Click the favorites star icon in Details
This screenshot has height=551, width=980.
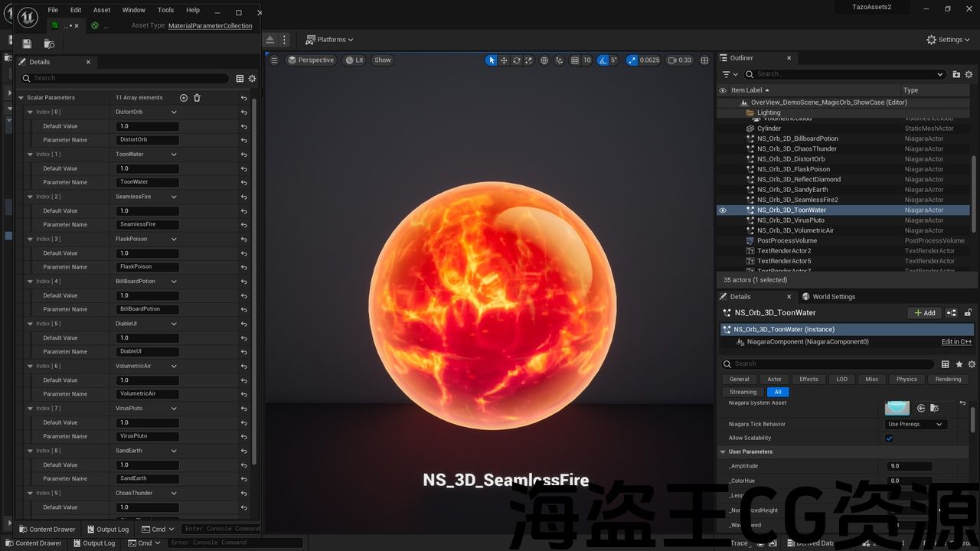coord(959,364)
